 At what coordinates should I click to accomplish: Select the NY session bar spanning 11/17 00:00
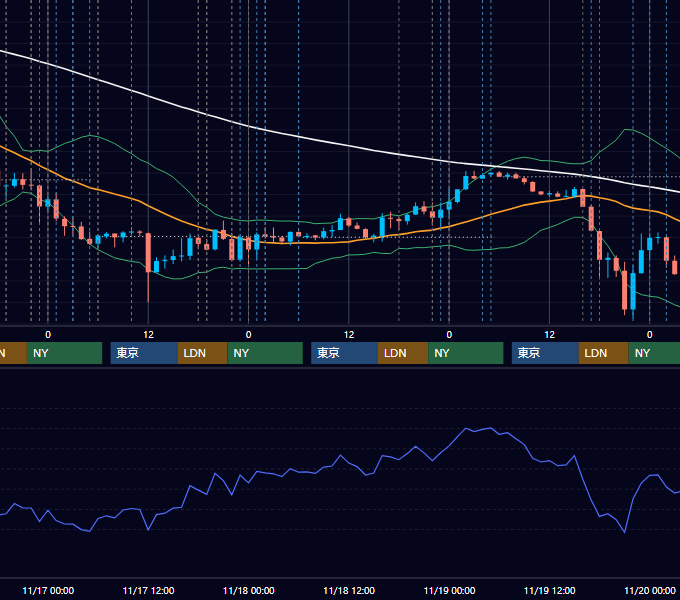64,353
